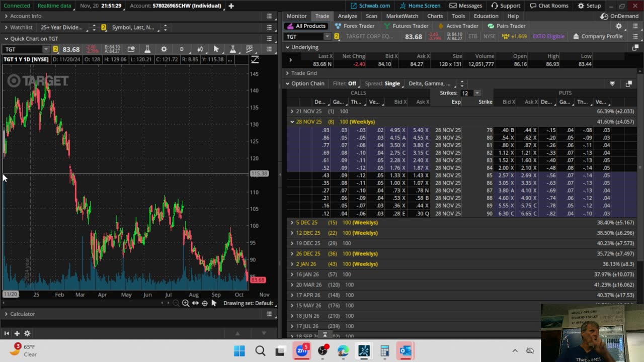Screen dimensions: 644x362
Task: Detach the Underlying section popout icon
Action: (635, 47)
